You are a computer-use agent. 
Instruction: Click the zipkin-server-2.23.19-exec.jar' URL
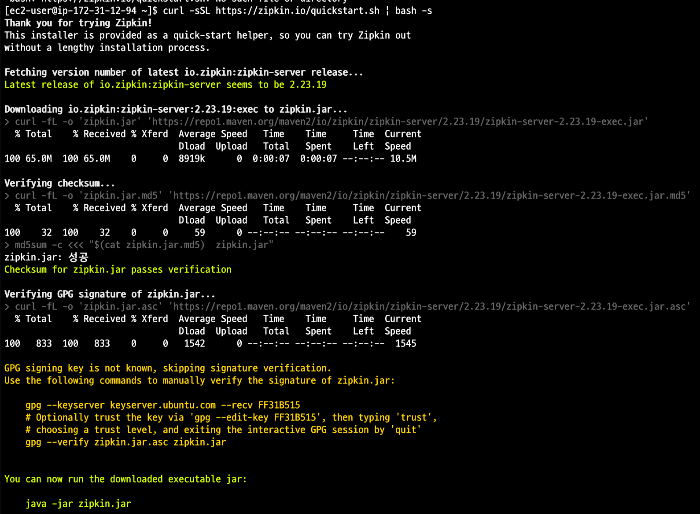pyautogui.click(x=397, y=121)
